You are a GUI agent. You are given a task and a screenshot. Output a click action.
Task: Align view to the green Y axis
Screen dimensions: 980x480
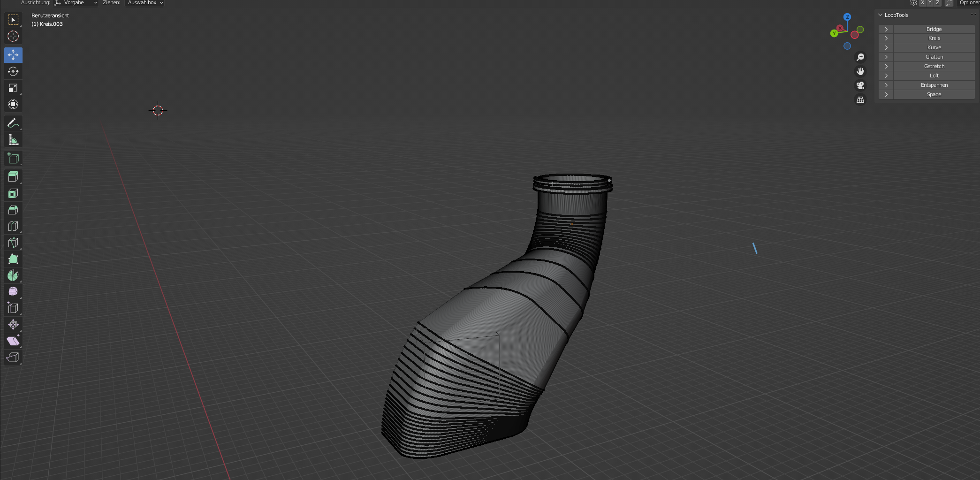click(834, 33)
